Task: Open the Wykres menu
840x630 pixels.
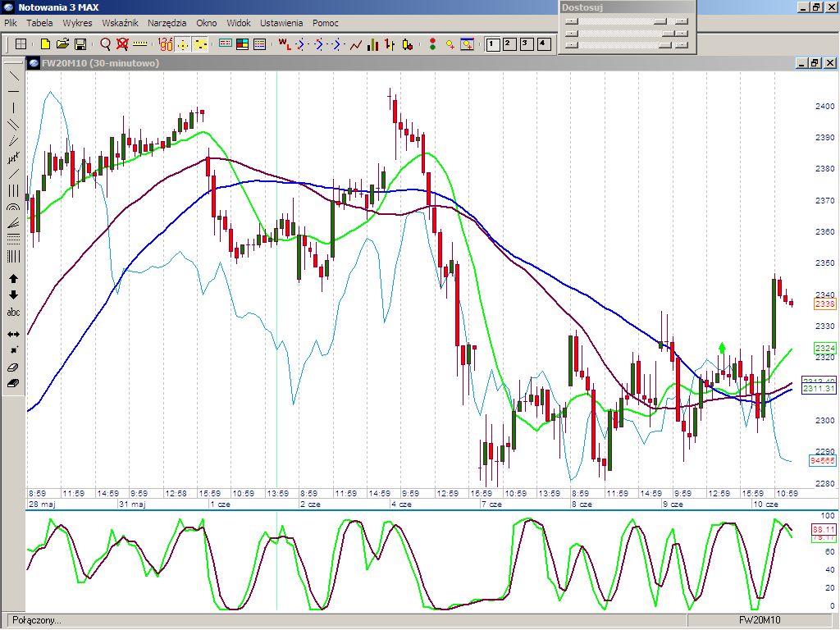Action: click(x=77, y=23)
